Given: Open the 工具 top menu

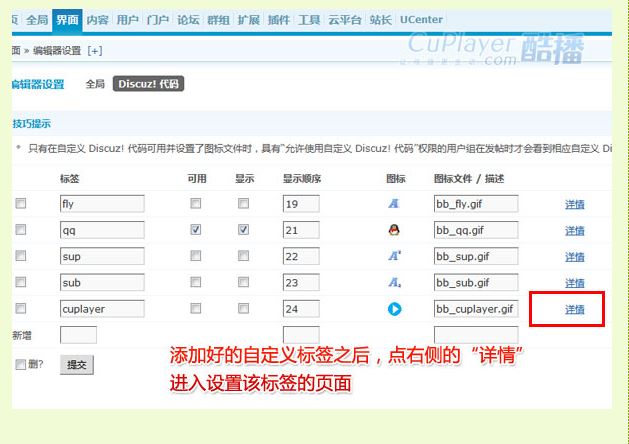Looking at the screenshot, I should tap(309, 20).
